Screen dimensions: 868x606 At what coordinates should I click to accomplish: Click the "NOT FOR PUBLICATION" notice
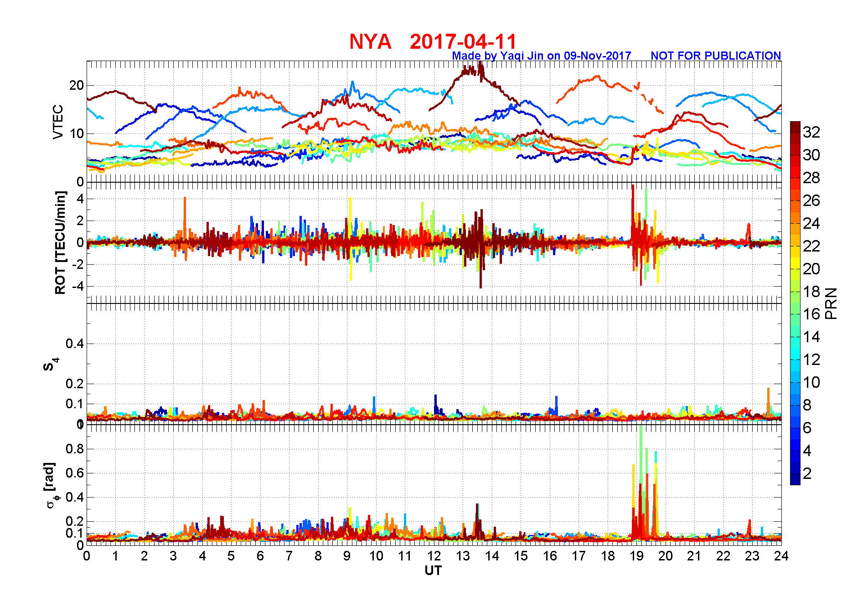(x=716, y=56)
